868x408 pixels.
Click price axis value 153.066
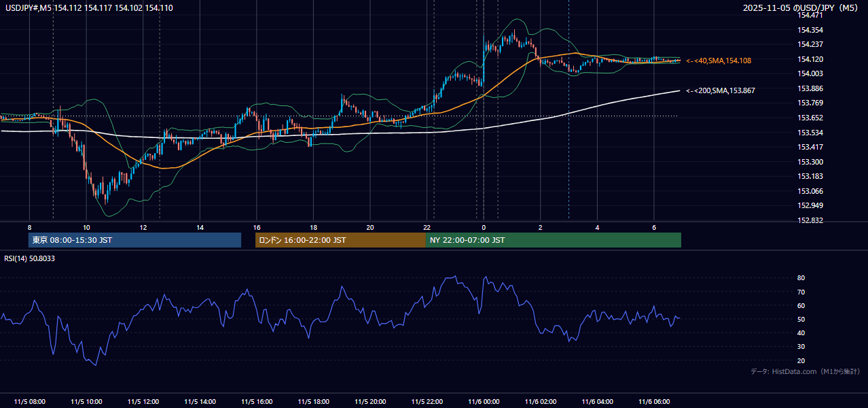tap(810, 191)
